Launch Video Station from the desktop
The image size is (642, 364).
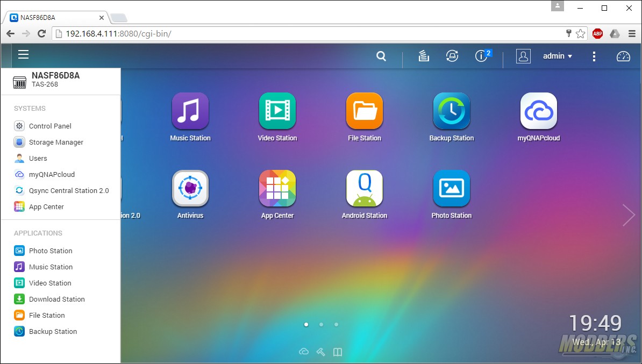click(277, 111)
